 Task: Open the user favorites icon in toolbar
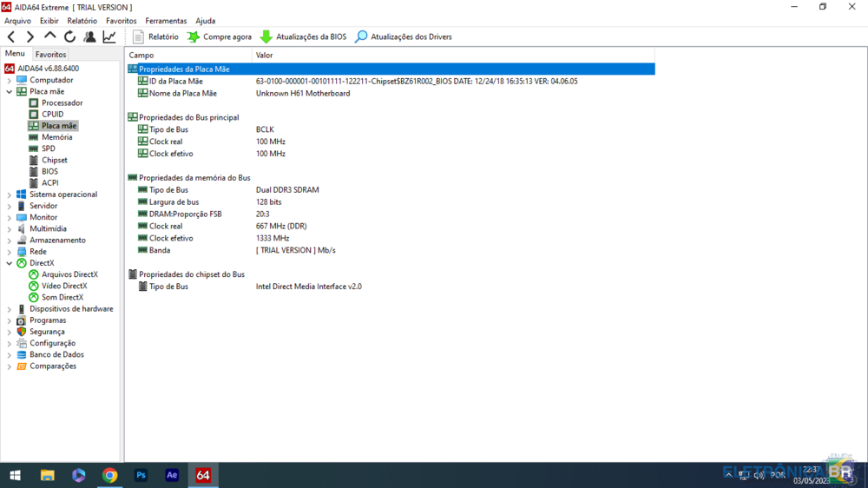pyautogui.click(x=89, y=36)
